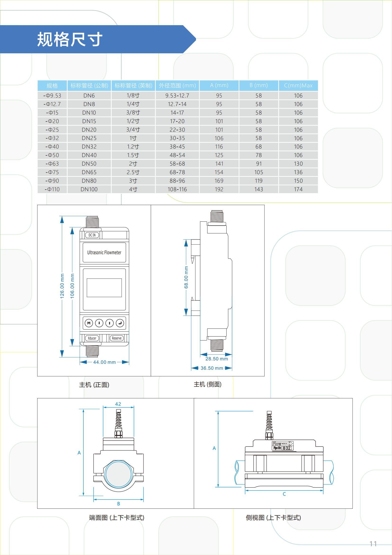Click the Flow direction arrow on clamp side view
This screenshot has height=555, width=392.
[287, 443]
